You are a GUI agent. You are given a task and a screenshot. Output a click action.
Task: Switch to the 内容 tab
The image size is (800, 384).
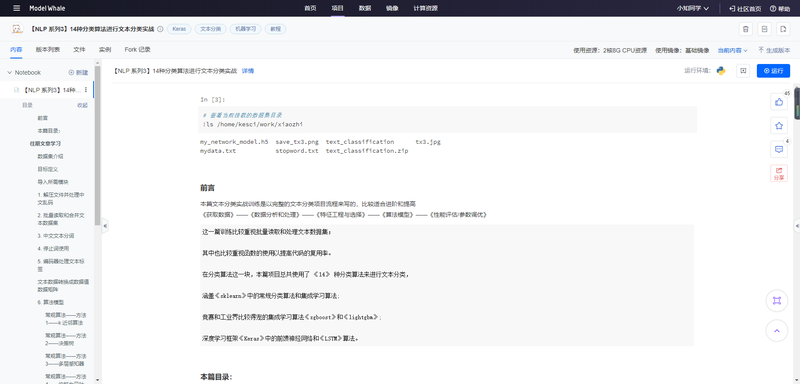point(16,49)
